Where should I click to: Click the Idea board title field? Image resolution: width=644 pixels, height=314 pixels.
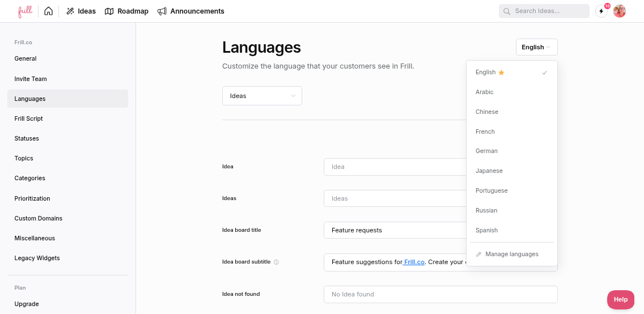(x=395, y=230)
